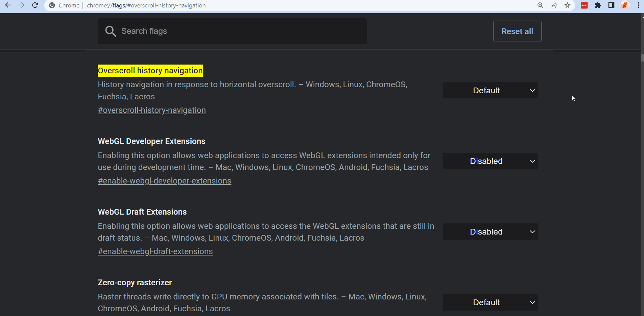Follow the #overscroll-history-navigation link
The image size is (644, 316).
(x=152, y=111)
